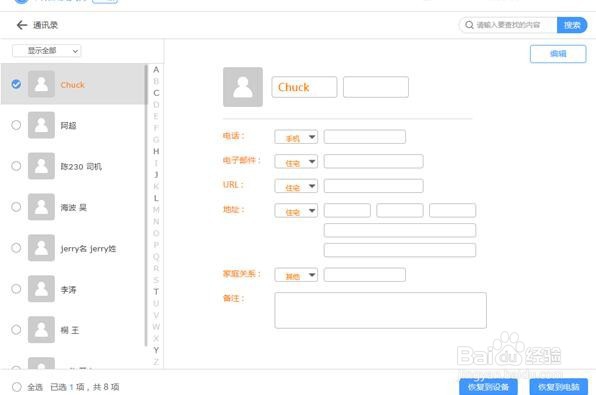Click the avatar for 陈230 司机
This screenshot has height=395, width=596.
click(41, 166)
